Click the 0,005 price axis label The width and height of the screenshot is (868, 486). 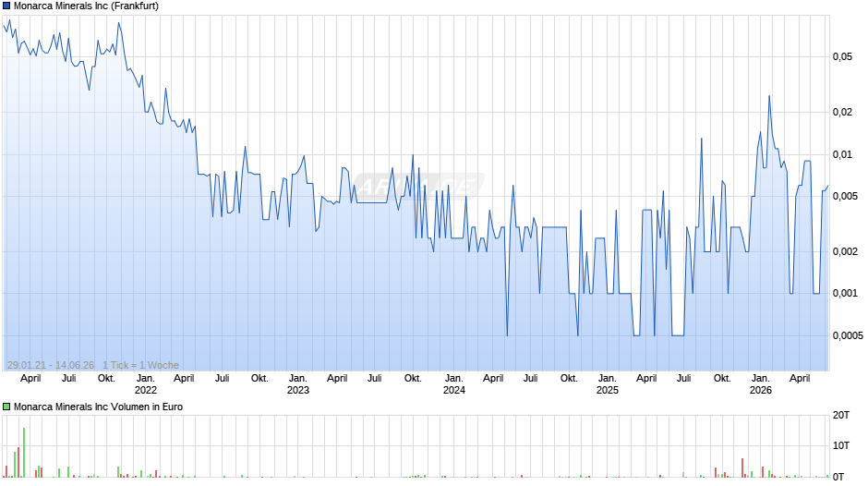pyautogui.click(x=845, y=196)
